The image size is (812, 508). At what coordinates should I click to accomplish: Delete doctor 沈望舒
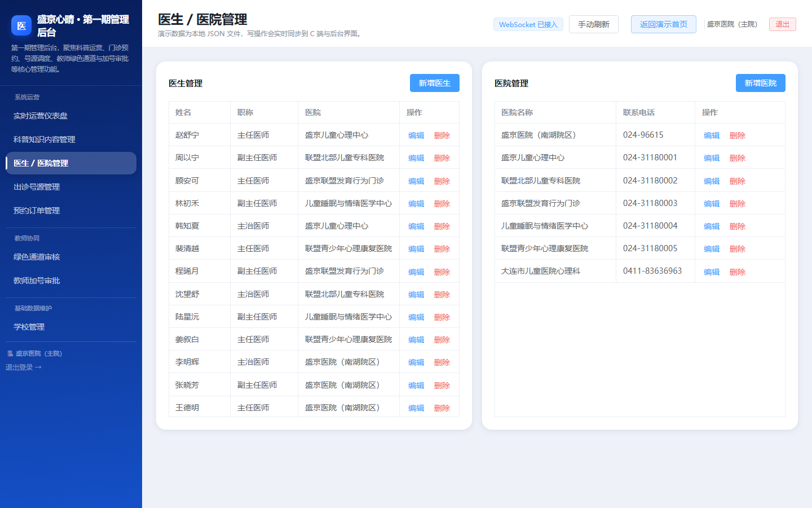coord(442,295)
